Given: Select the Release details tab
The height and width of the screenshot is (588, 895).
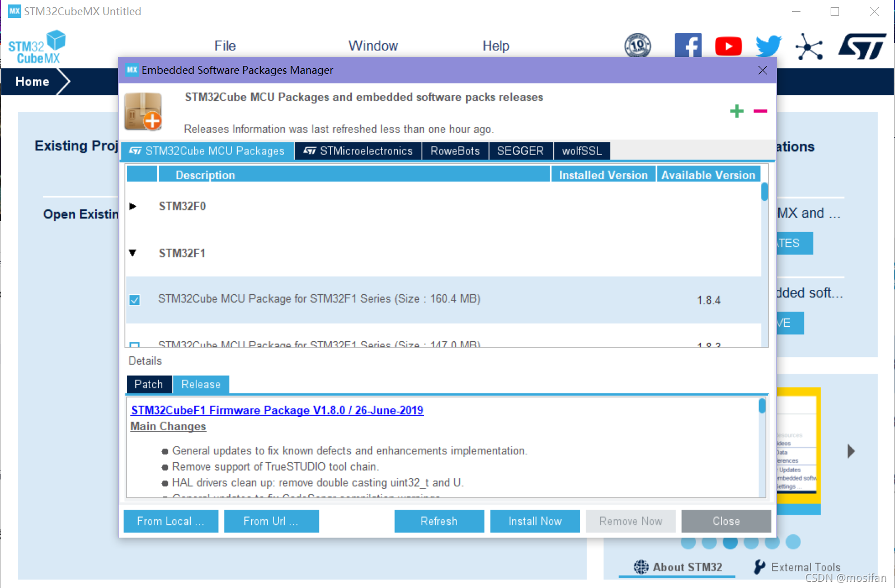Looking at the screenshot, I should (x=201, y=384).
